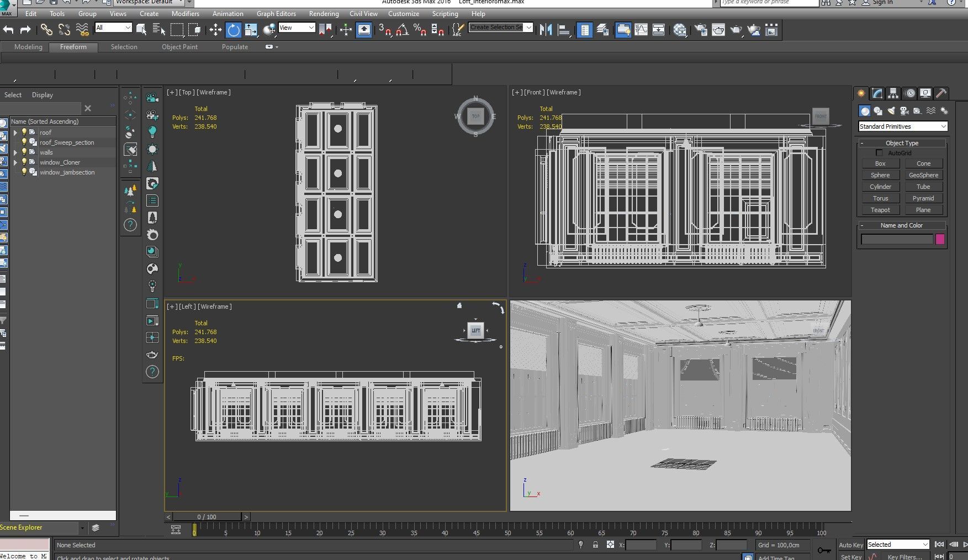Click the time slider 0 / 100 handle
Screen dimensions: 968x560
click(207, 517)
